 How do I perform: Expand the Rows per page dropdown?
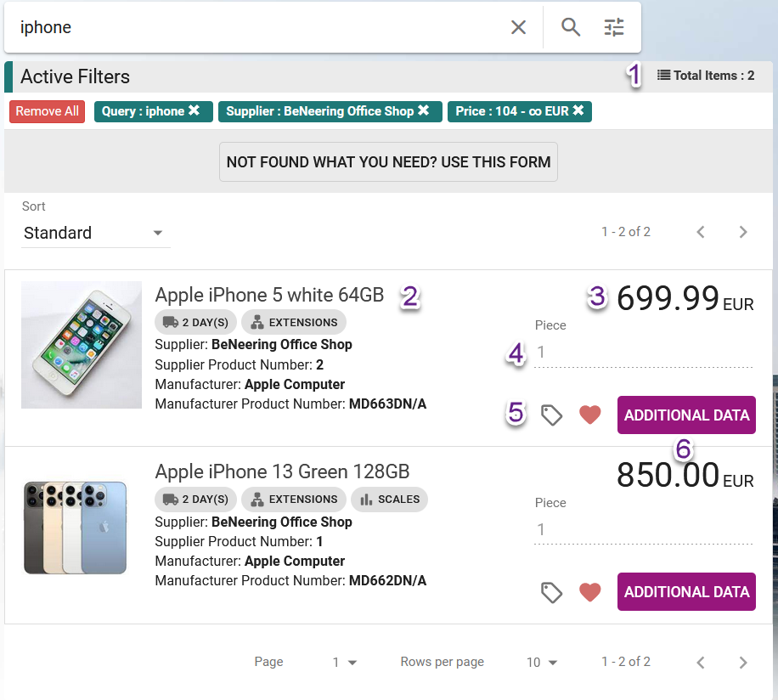coord(542,663)
